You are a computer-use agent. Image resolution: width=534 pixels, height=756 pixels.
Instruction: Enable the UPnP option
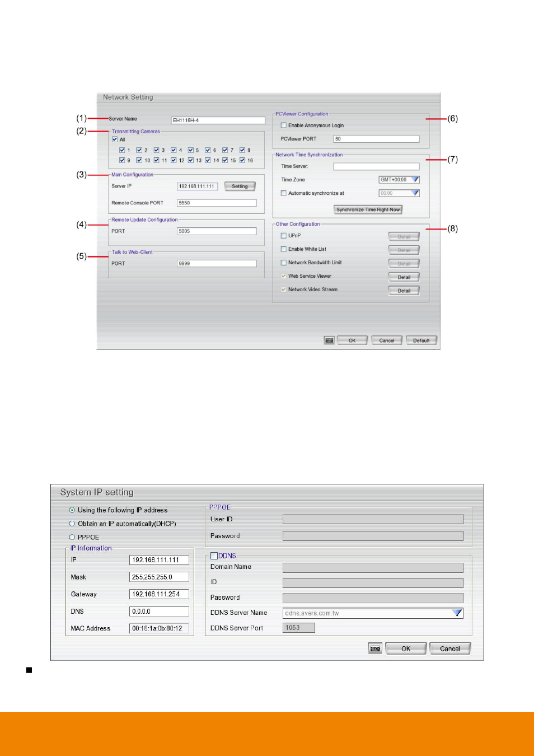click(x=284, y=236)
